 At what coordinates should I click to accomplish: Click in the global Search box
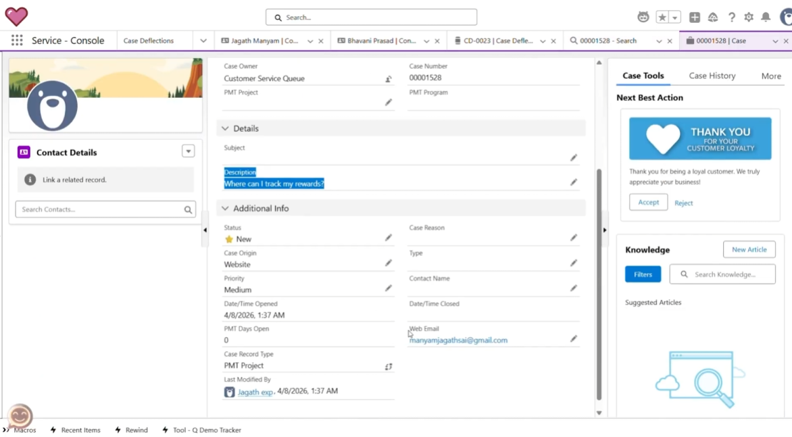pyautogui.click(x=371, y=17)
